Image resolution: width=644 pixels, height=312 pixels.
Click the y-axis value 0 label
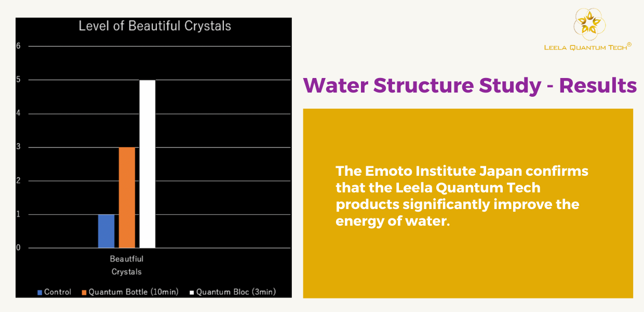click(18, 248)
